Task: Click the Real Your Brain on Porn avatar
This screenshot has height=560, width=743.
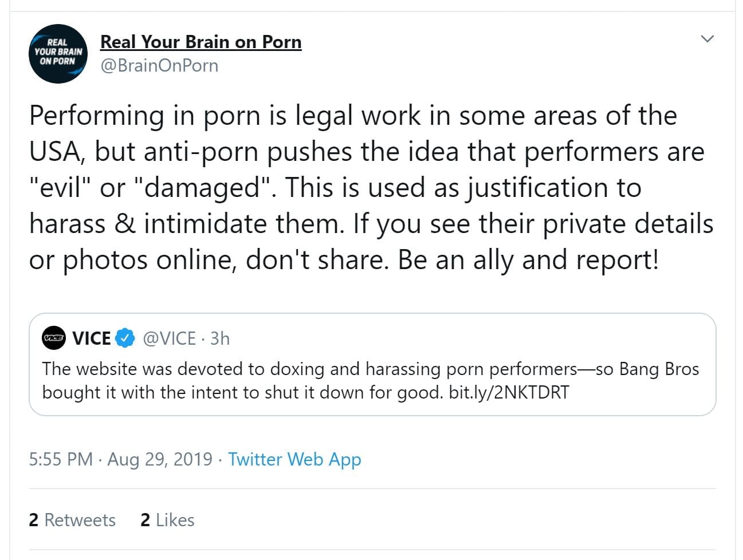Action: click(x=57, y=53)
